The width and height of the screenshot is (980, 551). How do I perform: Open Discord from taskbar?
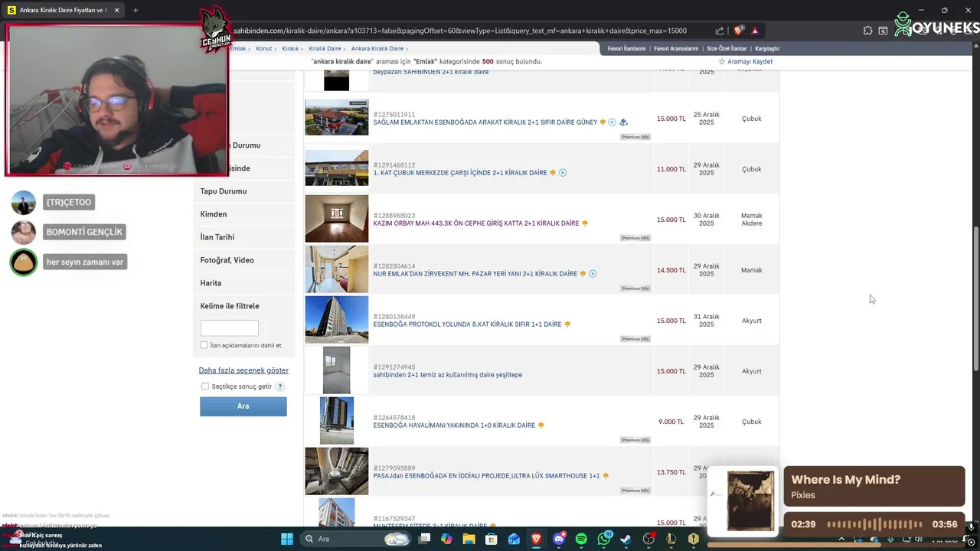[559, 539]
